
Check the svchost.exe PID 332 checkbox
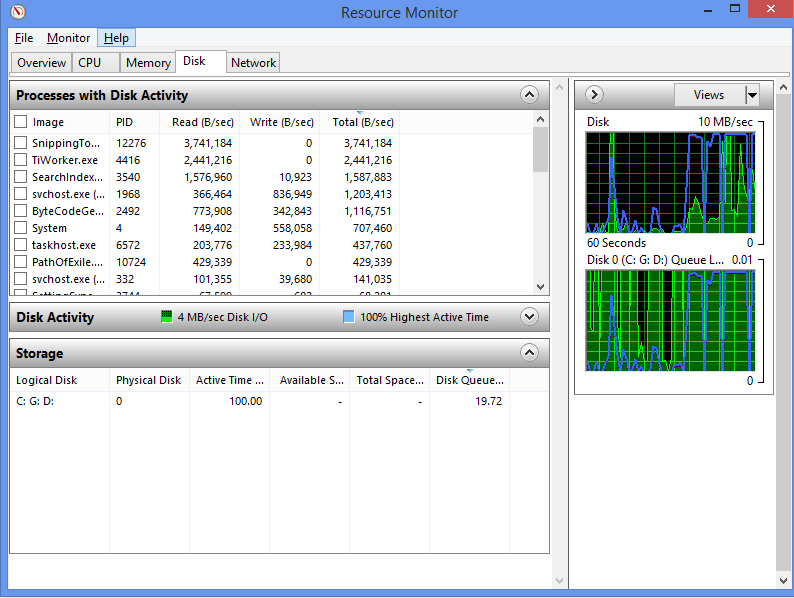tap(21, 279)
